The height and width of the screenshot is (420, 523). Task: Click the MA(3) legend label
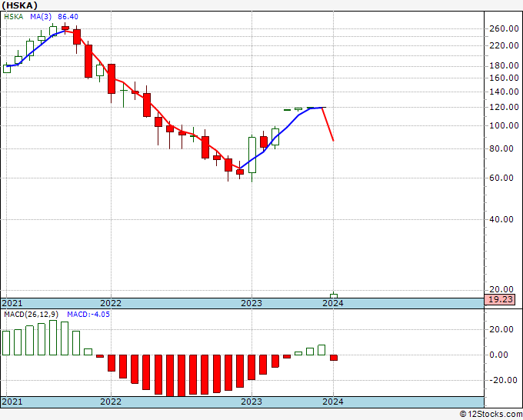[41, 17]
